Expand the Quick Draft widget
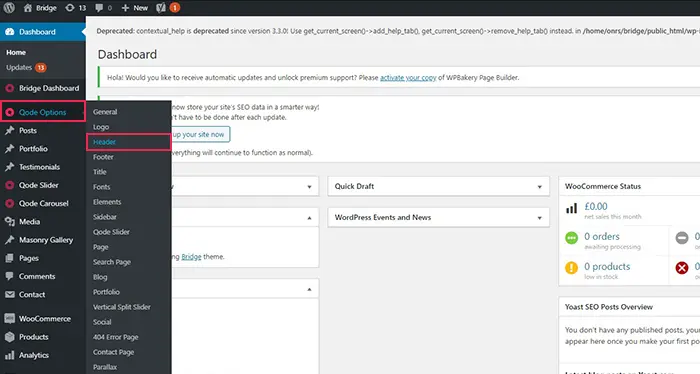Image resolution: width=700 pixels, height=374 pixels. point(539,187)
